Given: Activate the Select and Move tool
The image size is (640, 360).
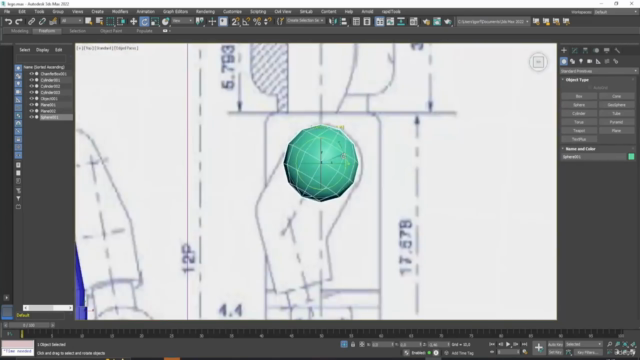Looking at the screenshot, I should tap(133, 22).
